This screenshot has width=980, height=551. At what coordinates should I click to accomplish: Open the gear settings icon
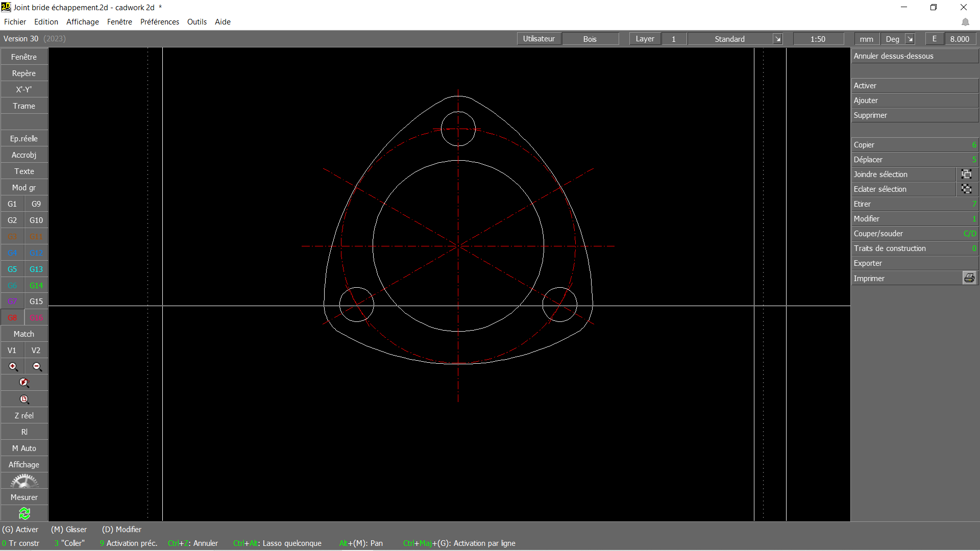click(24, 481)
